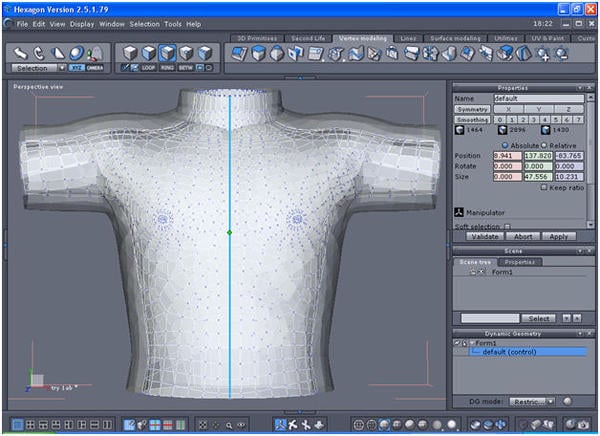Click the Position X value field
The height and width of the screenshot is (436, 600).
[506, 156]
